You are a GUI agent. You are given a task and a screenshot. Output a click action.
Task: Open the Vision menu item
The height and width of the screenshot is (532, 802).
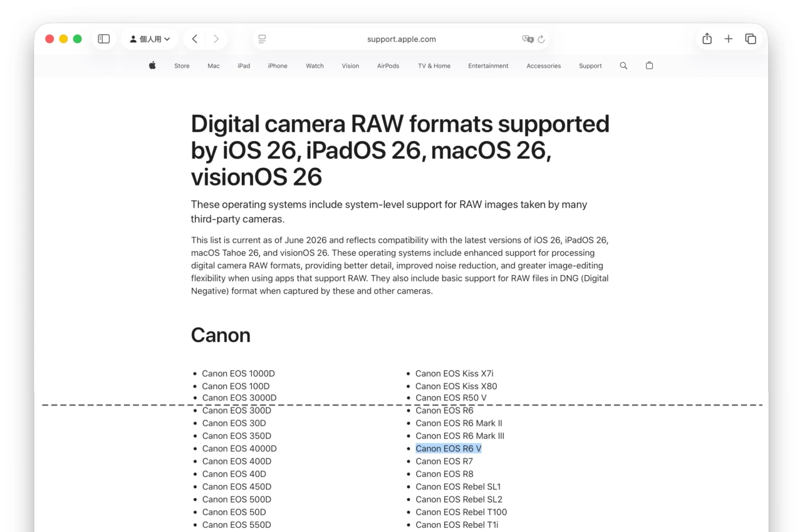pyautogui.click(x=350, y=66)
